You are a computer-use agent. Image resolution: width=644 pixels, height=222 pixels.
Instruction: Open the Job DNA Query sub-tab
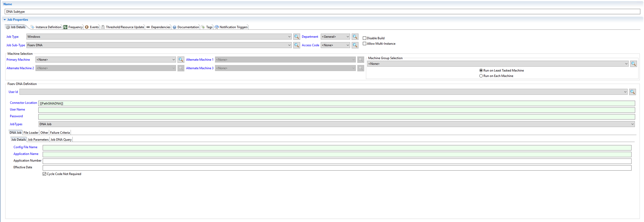[61, 140]
